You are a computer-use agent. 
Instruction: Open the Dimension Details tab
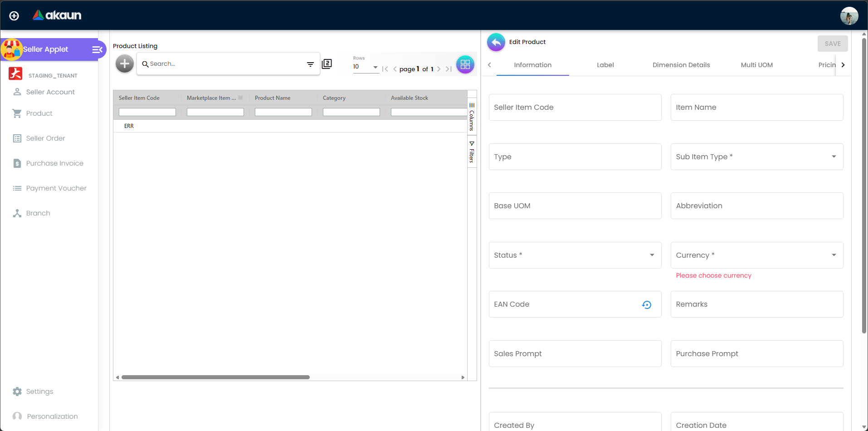coord(681,65)
